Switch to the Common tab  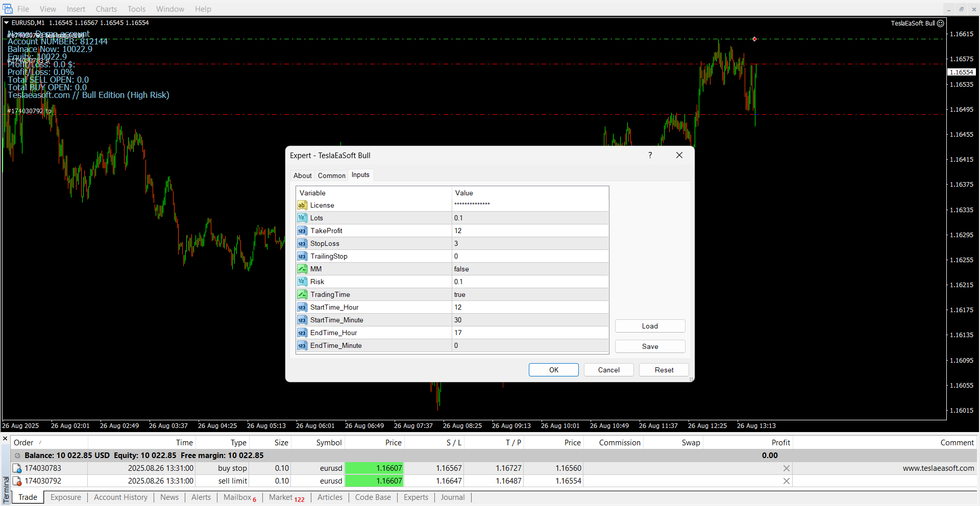click(331, 175)
